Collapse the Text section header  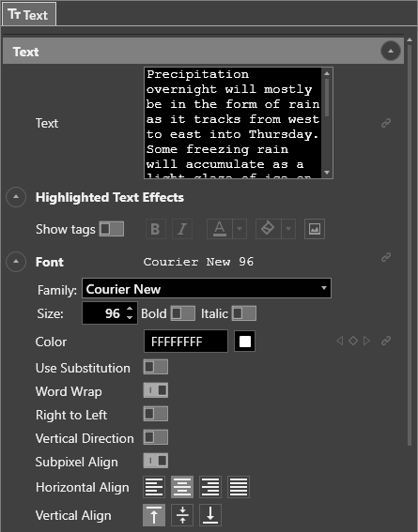(x=391, y=52)
